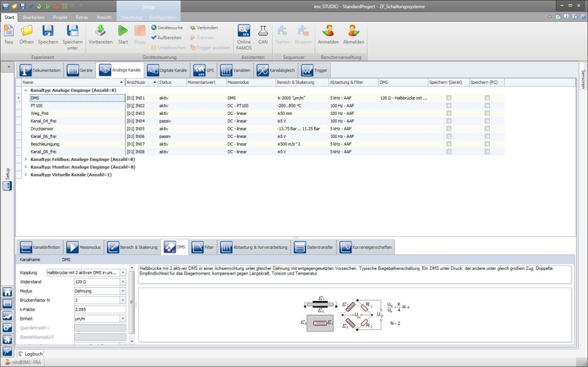Open the Online FAMOS assistant
588x367 pixels.
coord(244,32)
